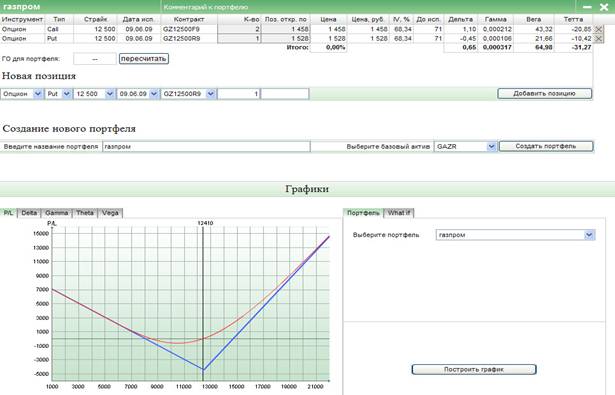Focus the new position open price field

click(285, 94)
